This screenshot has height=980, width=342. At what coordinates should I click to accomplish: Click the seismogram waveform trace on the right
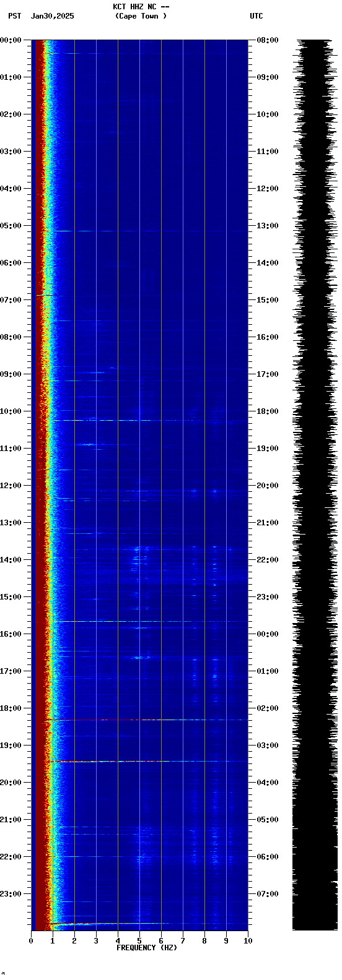pyautogui.click(x=314, y=485)
